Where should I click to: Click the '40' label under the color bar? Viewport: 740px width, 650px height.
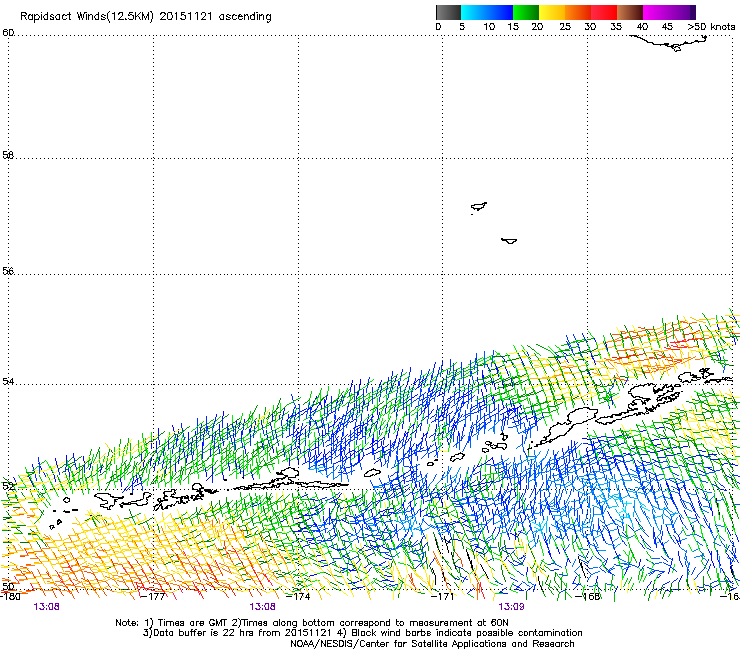pos(642,27)
